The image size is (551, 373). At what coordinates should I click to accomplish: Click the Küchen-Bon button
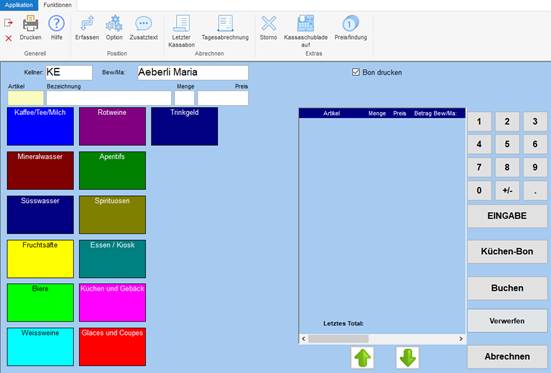(x=507, y=251)
